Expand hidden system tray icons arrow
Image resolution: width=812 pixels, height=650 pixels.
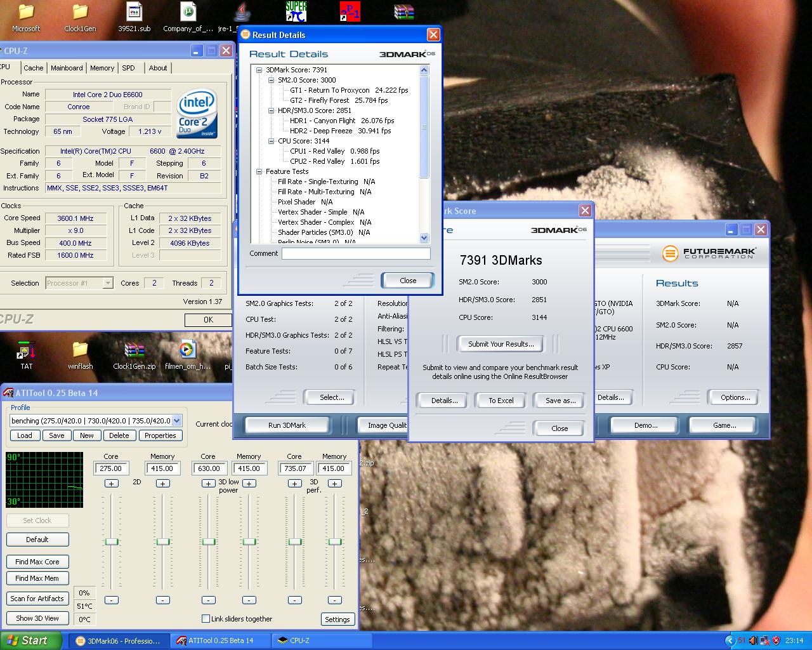pos(730,640)
